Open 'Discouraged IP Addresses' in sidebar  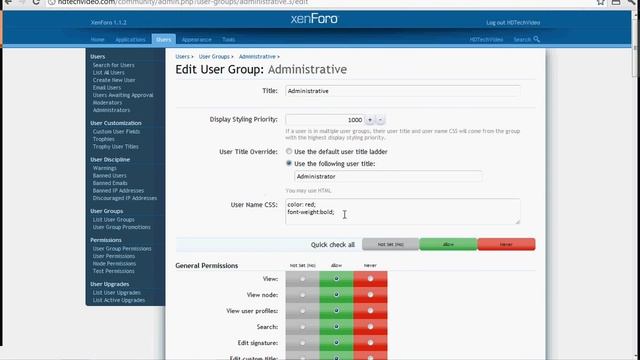[x=125, y=198]
